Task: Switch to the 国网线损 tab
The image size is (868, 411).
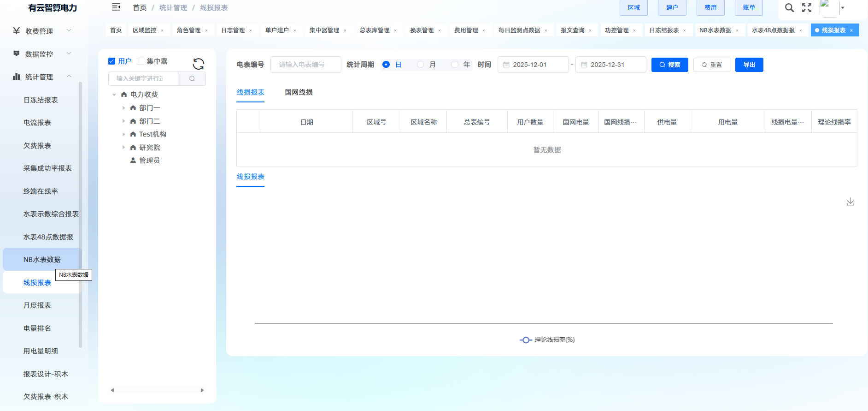Action: click(x=299, y=92)
